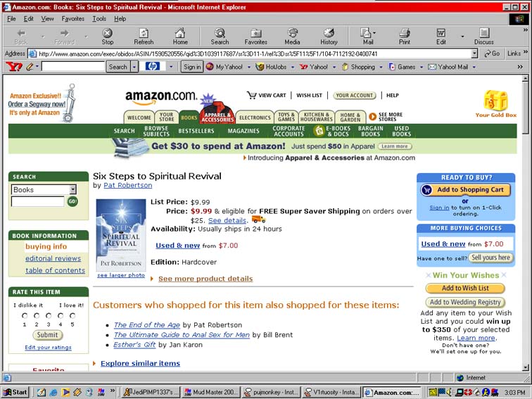Click the Refresh page icon
The image size is (532, 399).
point(144,36)
